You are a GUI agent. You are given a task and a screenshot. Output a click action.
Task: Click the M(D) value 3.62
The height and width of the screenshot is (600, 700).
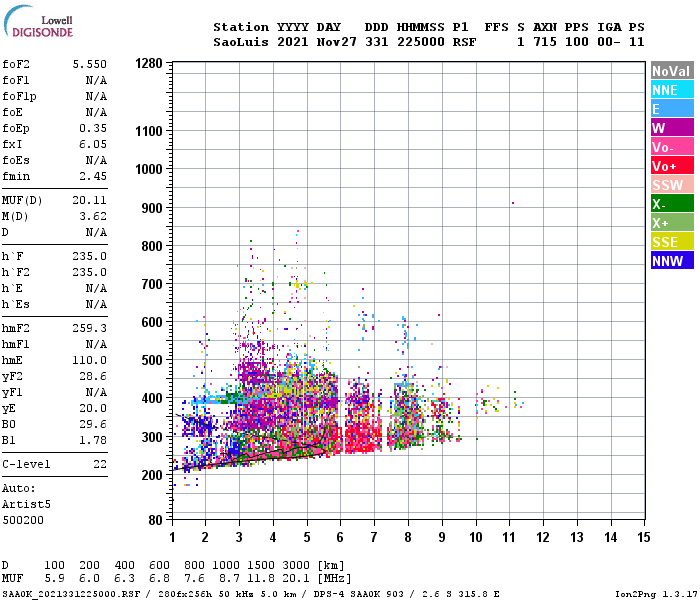pyautogui.click(x=93, y=217)
